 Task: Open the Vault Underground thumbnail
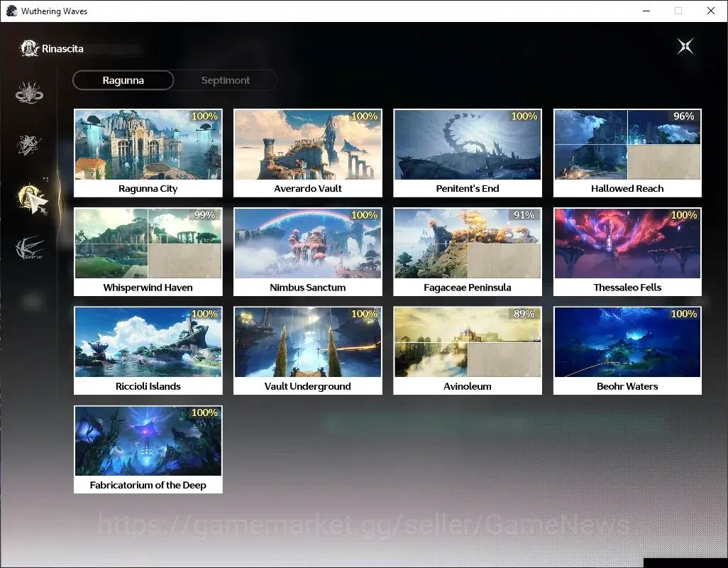[x=308, y=342]
